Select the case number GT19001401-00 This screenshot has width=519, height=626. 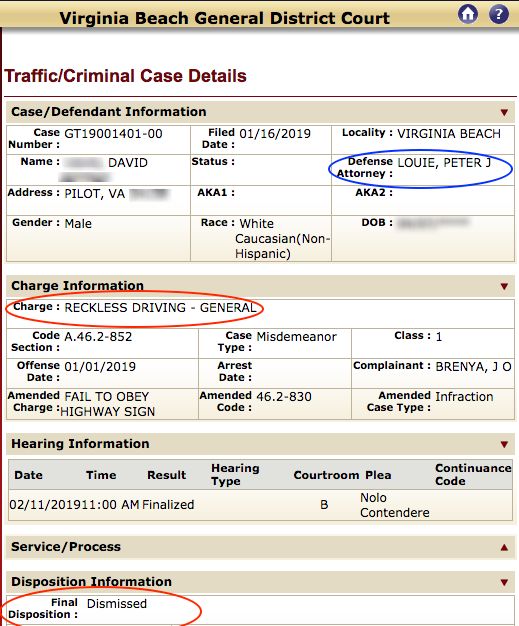click(x=113, y=134)
